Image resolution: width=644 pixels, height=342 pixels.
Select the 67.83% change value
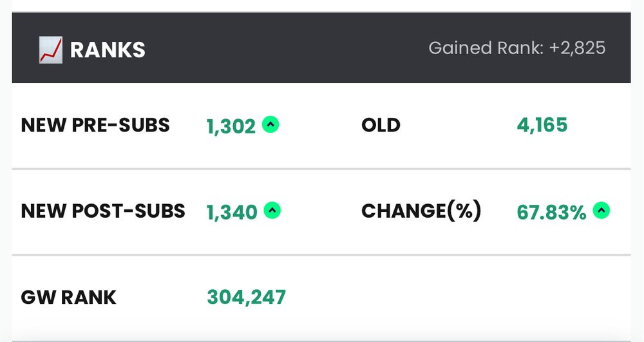coord(551,213)
